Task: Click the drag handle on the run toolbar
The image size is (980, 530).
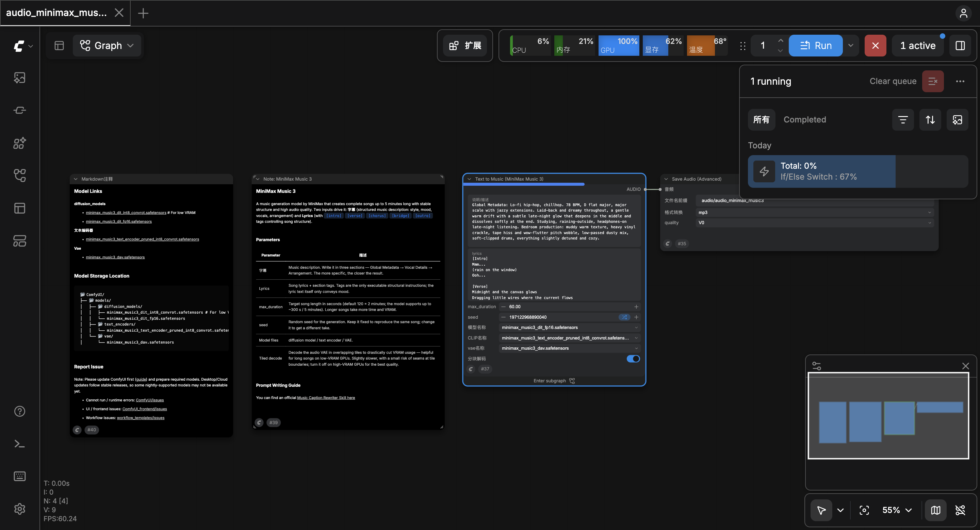Action: click(x=742, y=46)
